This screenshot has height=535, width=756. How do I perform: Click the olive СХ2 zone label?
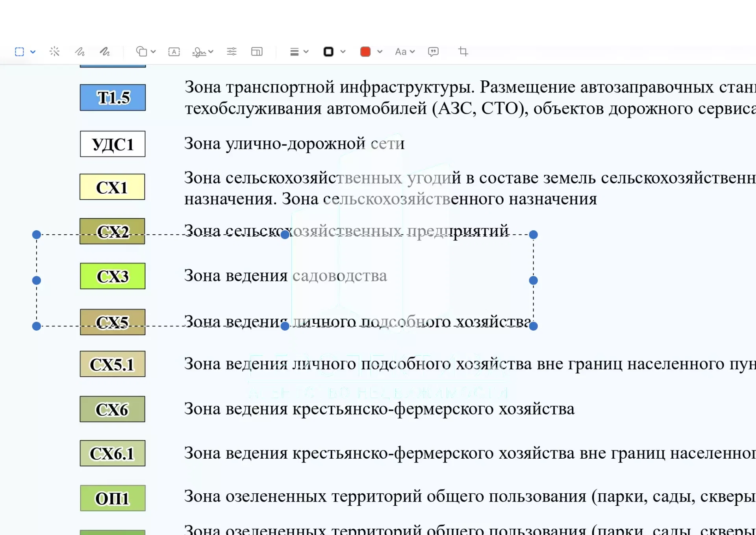click(x=112, y=231)
